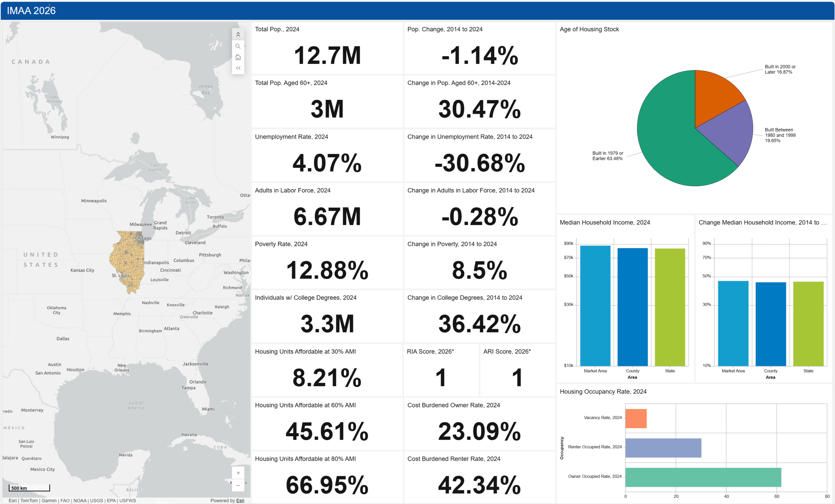Click the Built Between 1980 and 1999 19.65% label
Viewport: 835px width, 504px height.
780,135
